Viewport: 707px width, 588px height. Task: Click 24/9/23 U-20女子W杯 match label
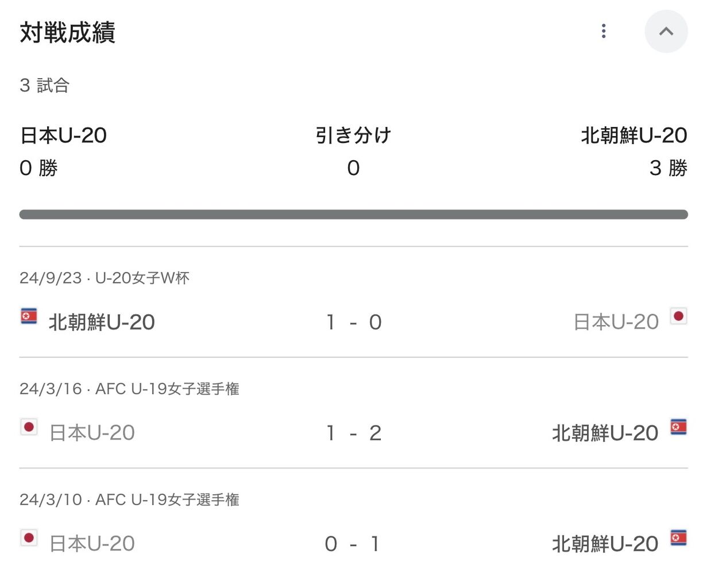coord(104,278)
